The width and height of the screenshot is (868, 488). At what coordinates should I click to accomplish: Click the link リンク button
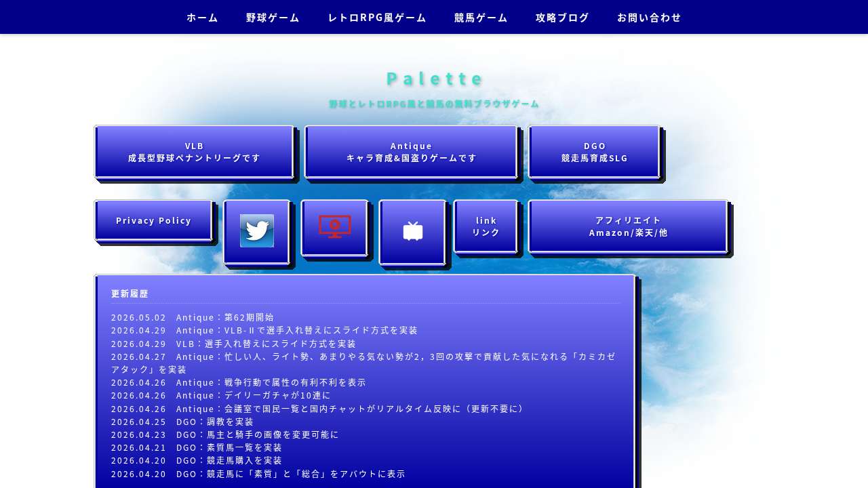(x=486, y=226)
